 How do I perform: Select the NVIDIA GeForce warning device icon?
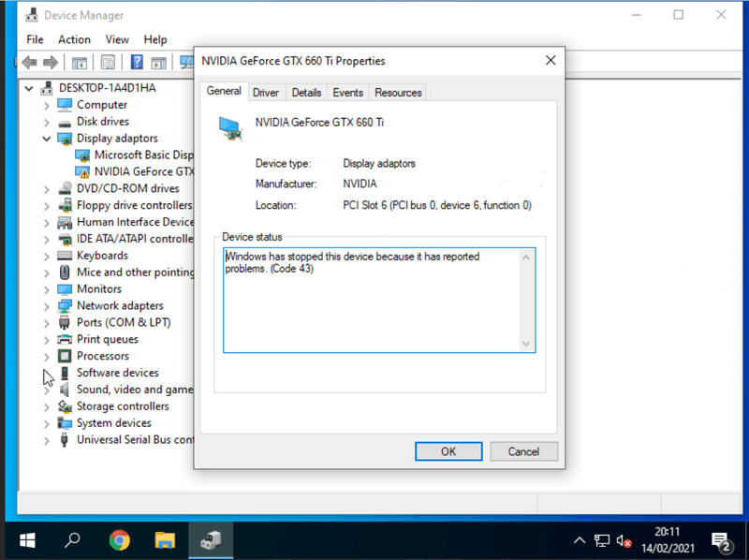click(x=82, y=171)
